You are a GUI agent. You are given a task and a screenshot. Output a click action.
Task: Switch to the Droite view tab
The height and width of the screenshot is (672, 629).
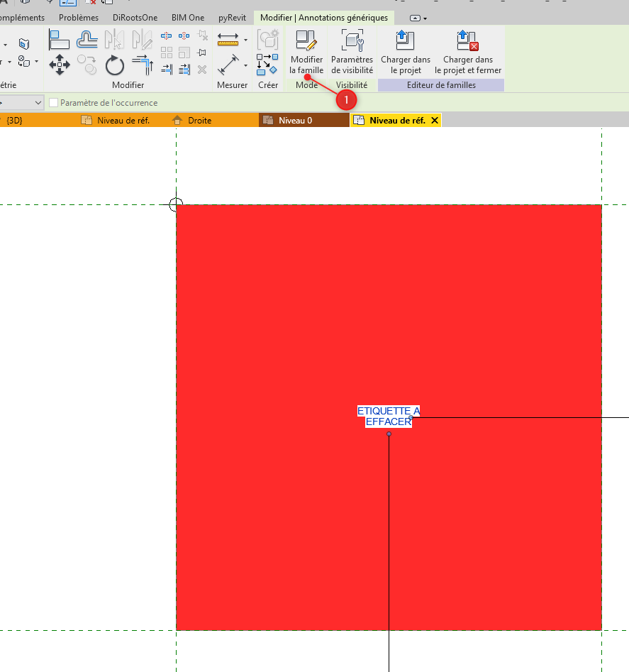pos(199,121)
